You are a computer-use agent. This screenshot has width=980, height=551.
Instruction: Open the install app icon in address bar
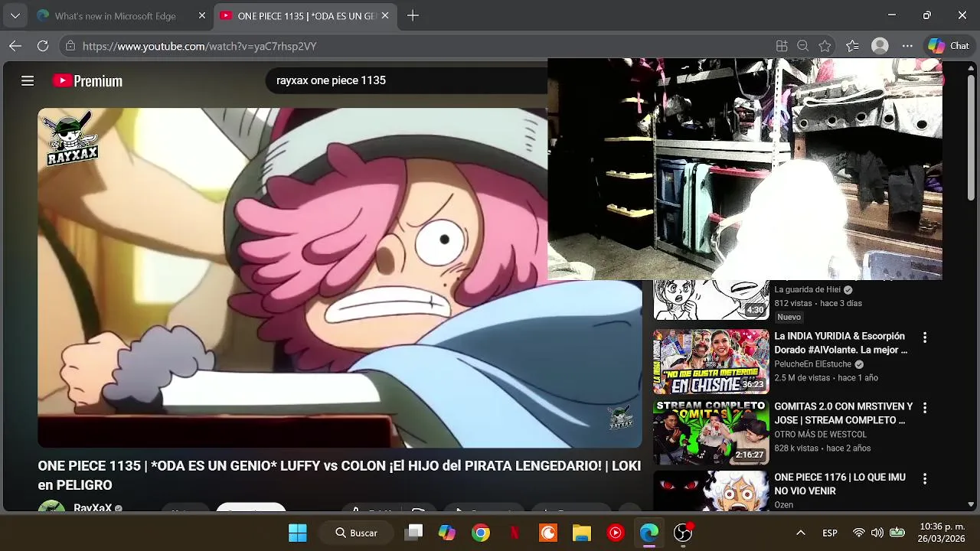pyautogui.click(x=782, y=46)
